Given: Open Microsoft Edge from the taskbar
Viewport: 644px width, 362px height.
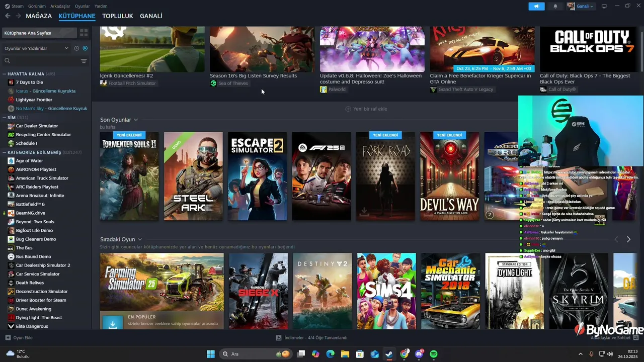Looking at the screenshot, I should tap(330, 354).
